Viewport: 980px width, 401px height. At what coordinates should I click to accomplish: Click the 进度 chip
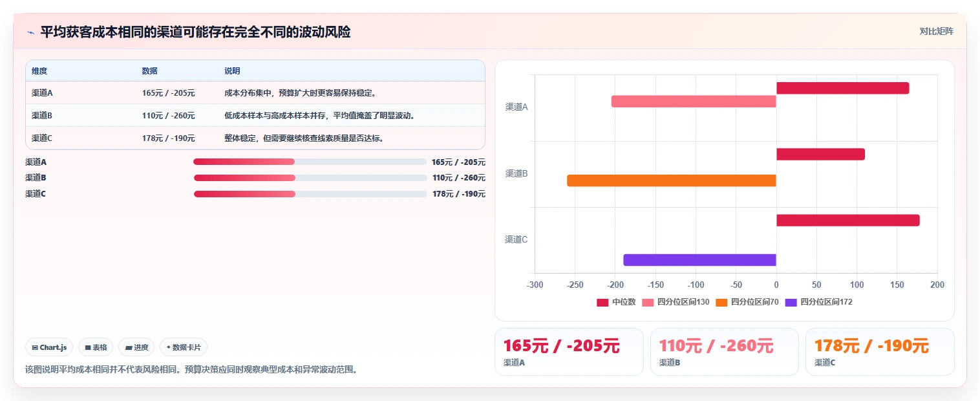136,347
